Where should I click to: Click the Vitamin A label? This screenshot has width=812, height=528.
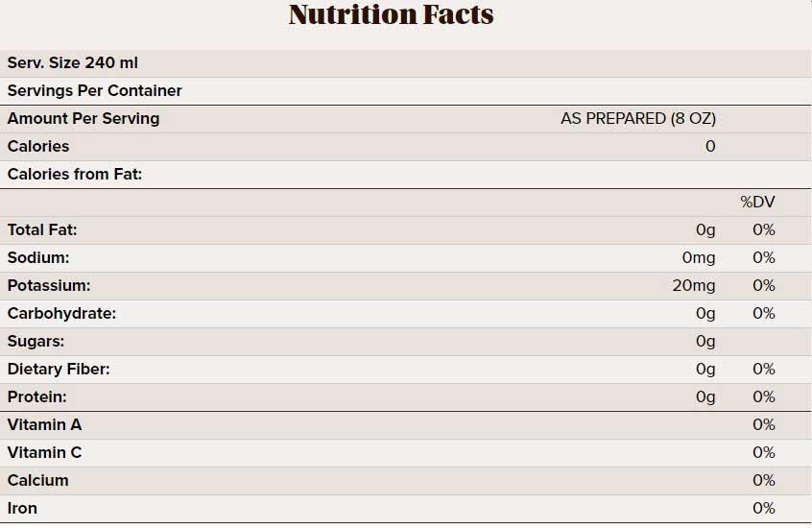[x=44, y=425]
